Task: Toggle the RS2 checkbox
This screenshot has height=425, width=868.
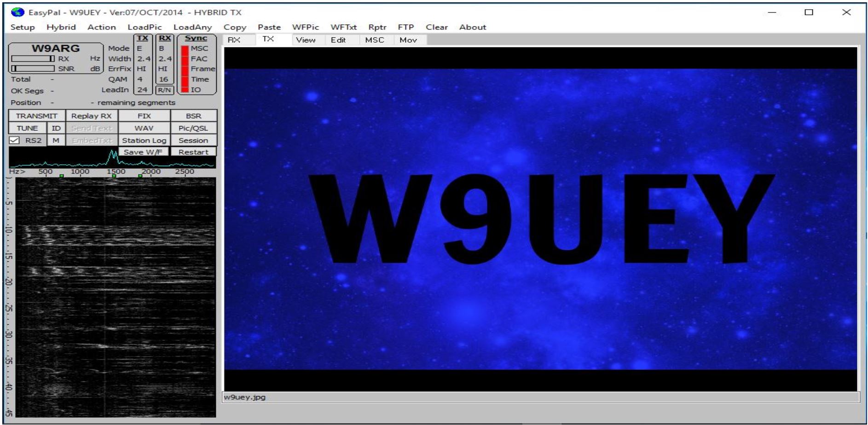Action: (x=14, y=140)
